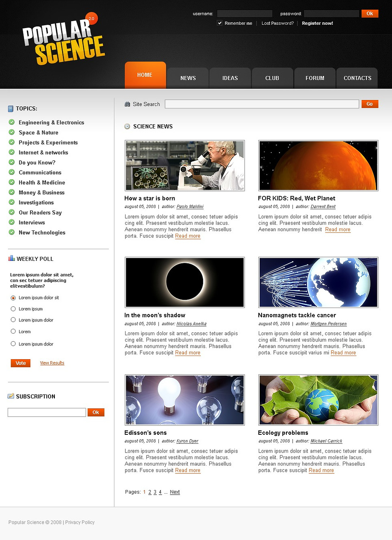Click the Subscription envelope icon
Viewport: 392px width, 540px height.
11,396
